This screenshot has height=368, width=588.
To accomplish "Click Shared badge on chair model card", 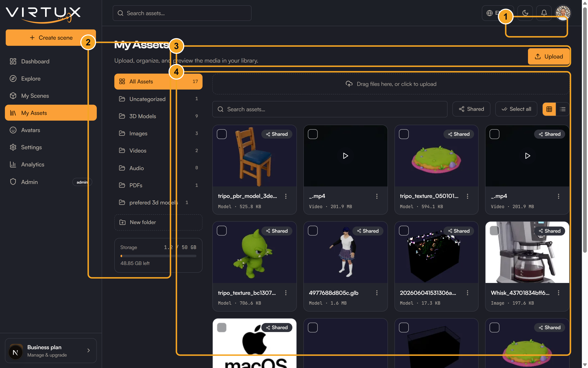I will pos(277,134).
